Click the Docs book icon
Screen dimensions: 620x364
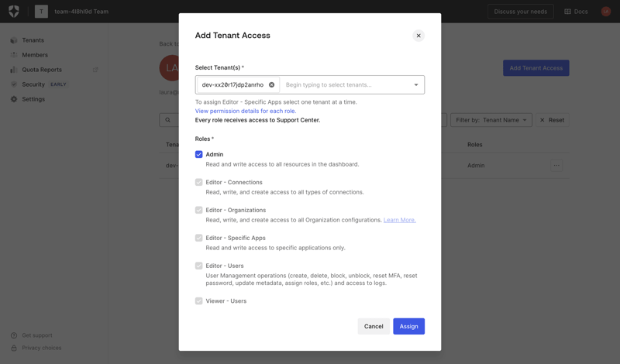567,12
